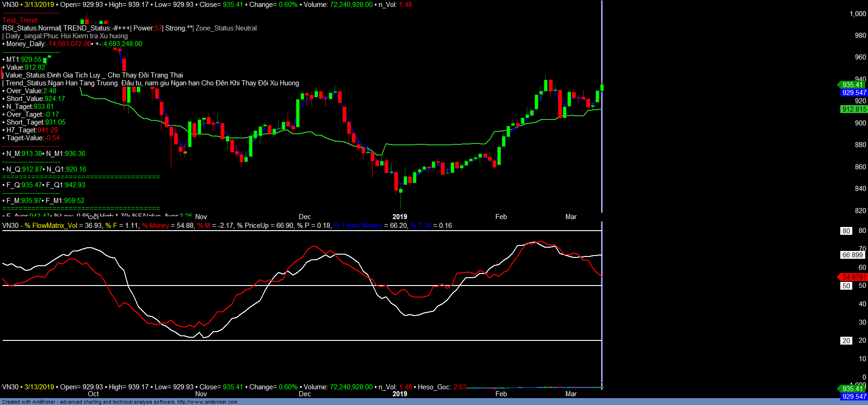Click the Feb label on the price pane date axis
The image size is (868, 405).
(501, 217)
